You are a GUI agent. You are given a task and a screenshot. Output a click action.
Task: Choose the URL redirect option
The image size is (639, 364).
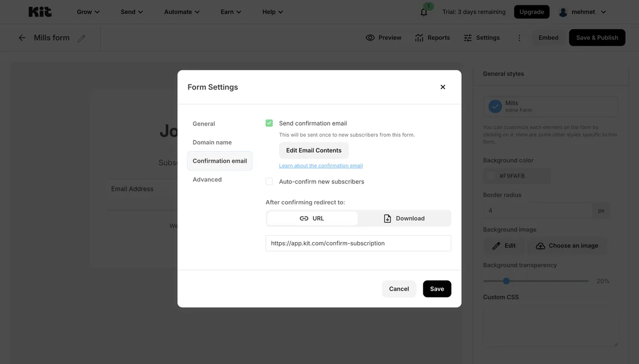[x=312, y=218]
